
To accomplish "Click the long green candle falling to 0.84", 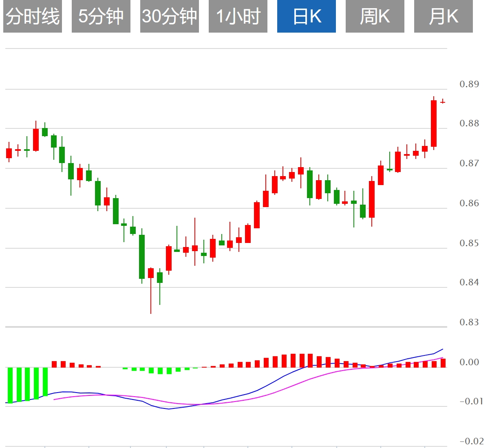I will tap(142, 256).
